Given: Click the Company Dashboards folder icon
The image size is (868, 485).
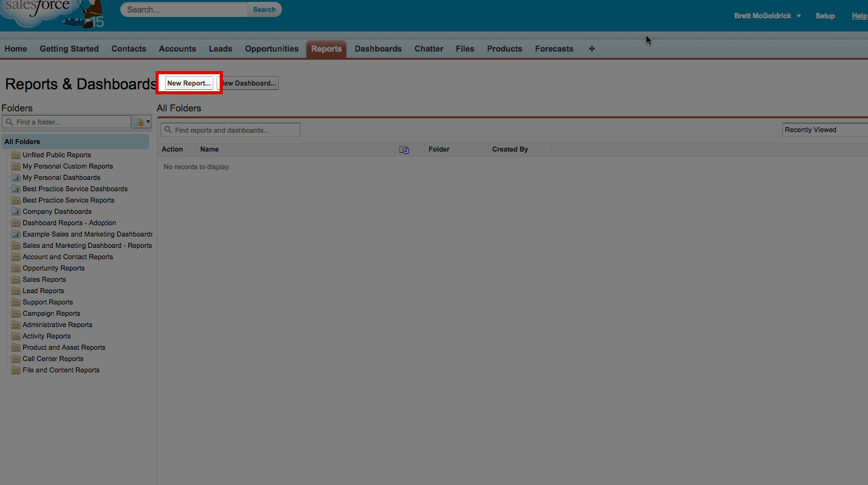Looking at the screenshot, I should click(x=16, y=211).
